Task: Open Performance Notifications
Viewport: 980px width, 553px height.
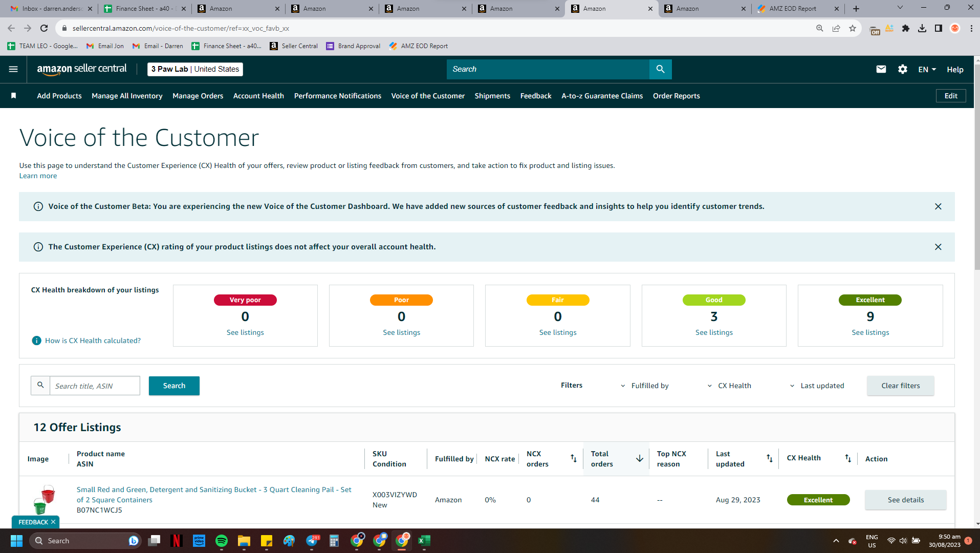Action: (338, 96)
